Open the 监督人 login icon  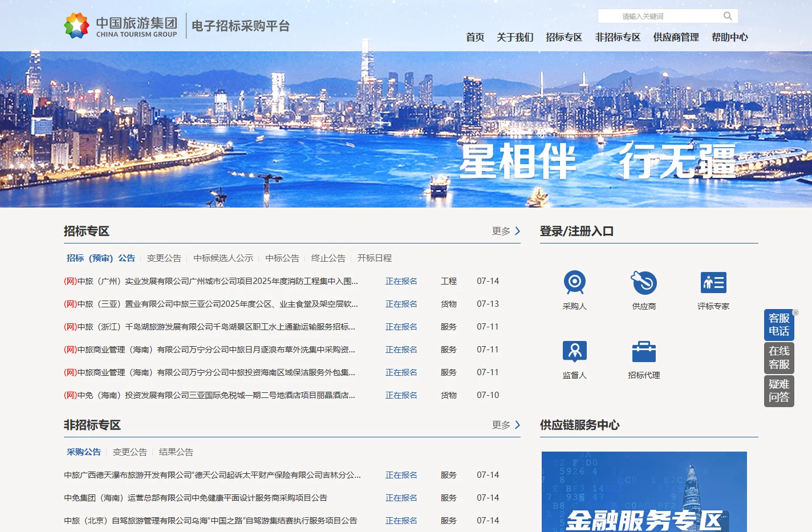575,352
